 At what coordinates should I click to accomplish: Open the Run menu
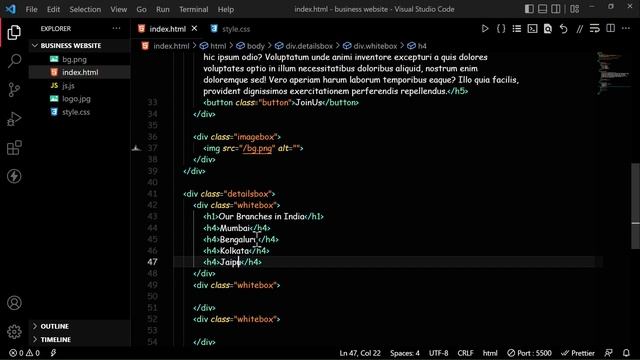(x=162, y=9)
